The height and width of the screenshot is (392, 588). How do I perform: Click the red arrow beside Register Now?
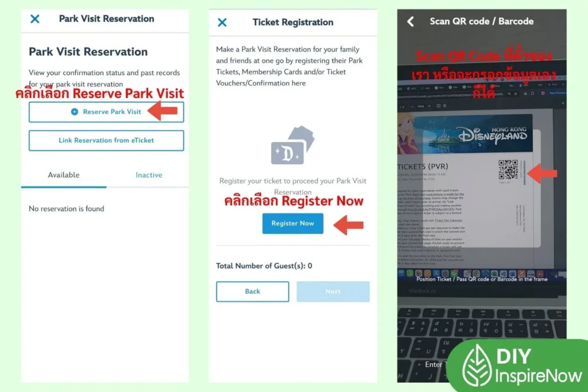[x=349, y=225]
